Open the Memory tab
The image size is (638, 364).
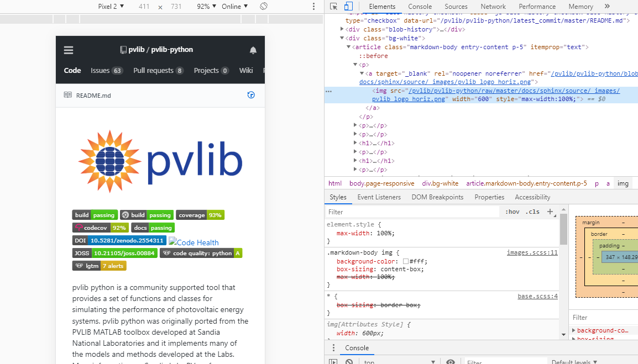(x=581, y=7)
